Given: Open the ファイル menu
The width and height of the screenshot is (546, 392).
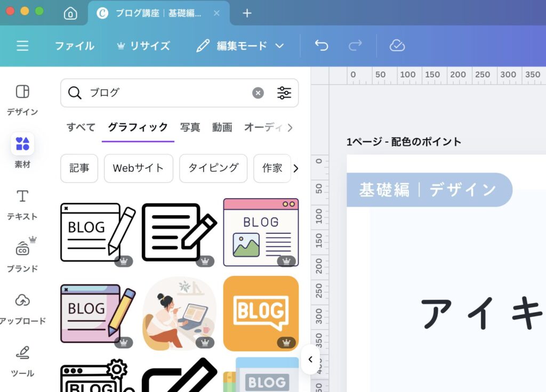Looking at the screenshot, I should (x=75, y=46).
